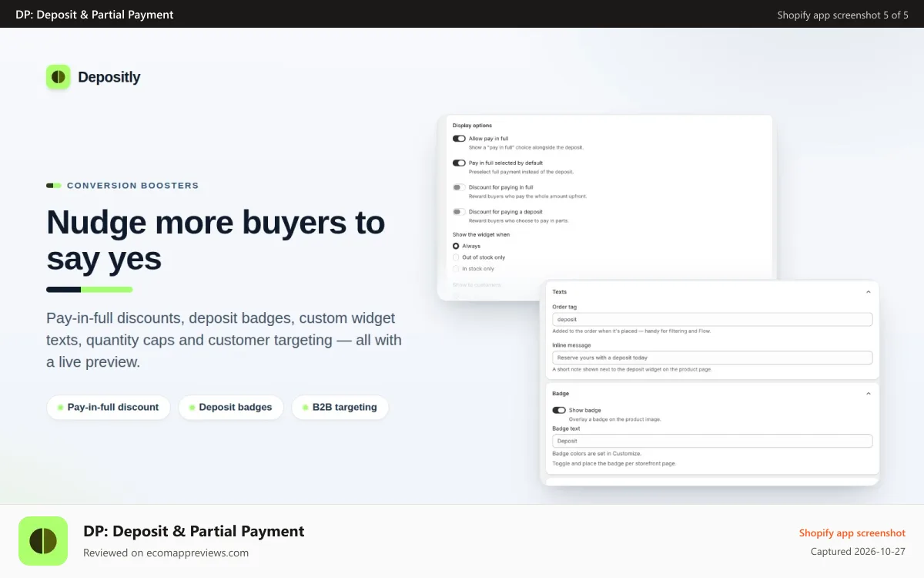The width and height of the screenshot is (924, 578).
Task: Click the Badge section heading
Action: [561, 394]
